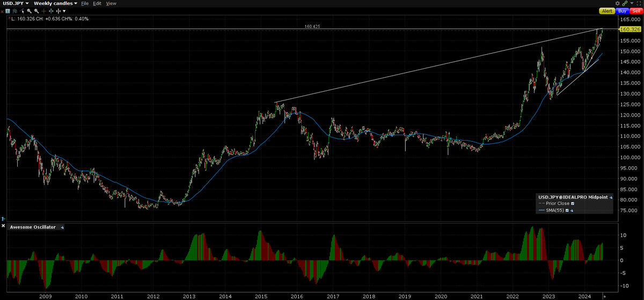The image size is (644, 300).
Task: Click the yellow Alert button
Action: click(607, 11)
